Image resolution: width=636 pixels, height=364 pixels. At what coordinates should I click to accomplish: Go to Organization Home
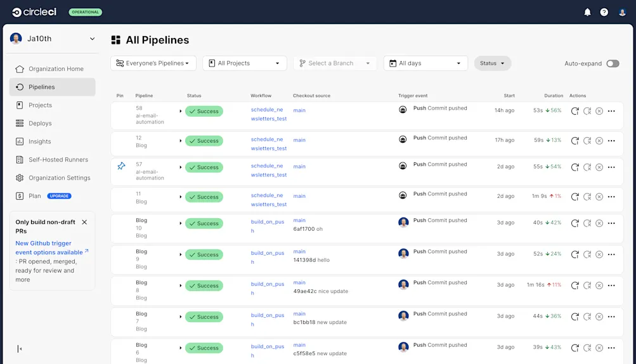[53, 69]
